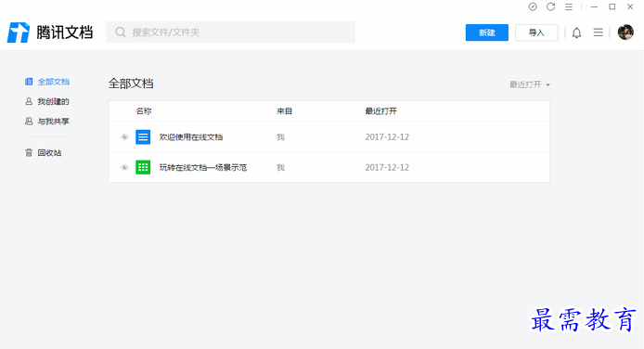
Task: Click the 我 author cell of 欢迎使用在线文档
Action: (x=280, y=137)
